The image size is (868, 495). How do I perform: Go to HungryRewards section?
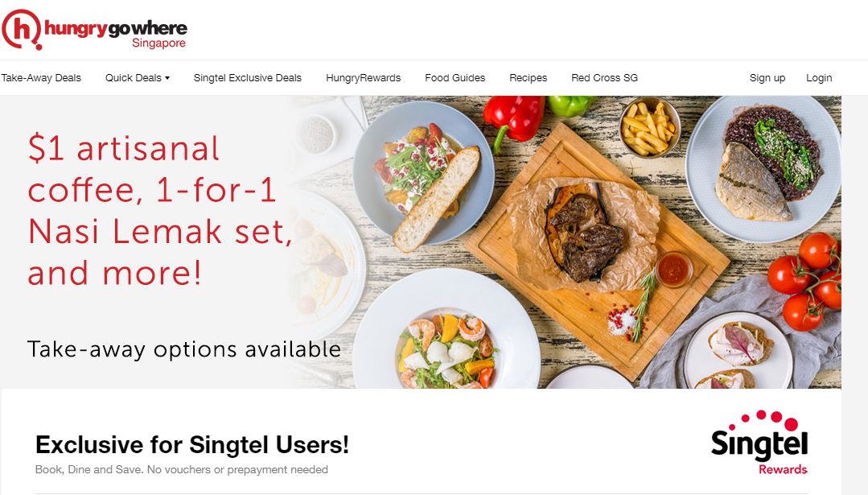coord(363,78)
